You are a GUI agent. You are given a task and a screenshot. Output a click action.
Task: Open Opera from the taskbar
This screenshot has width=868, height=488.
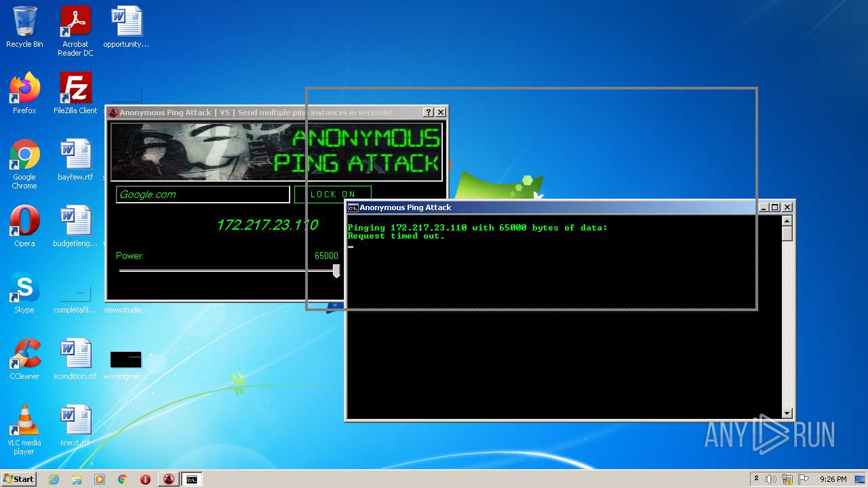click(146, 479)
